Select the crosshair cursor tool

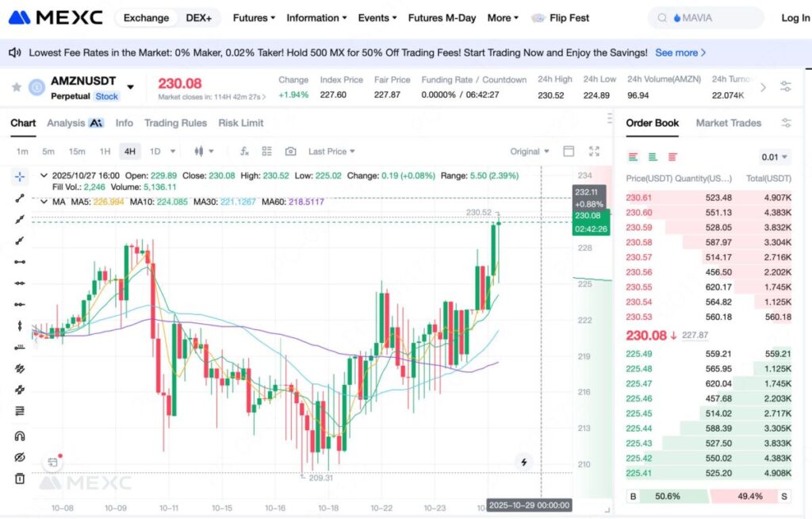(20, 176)
